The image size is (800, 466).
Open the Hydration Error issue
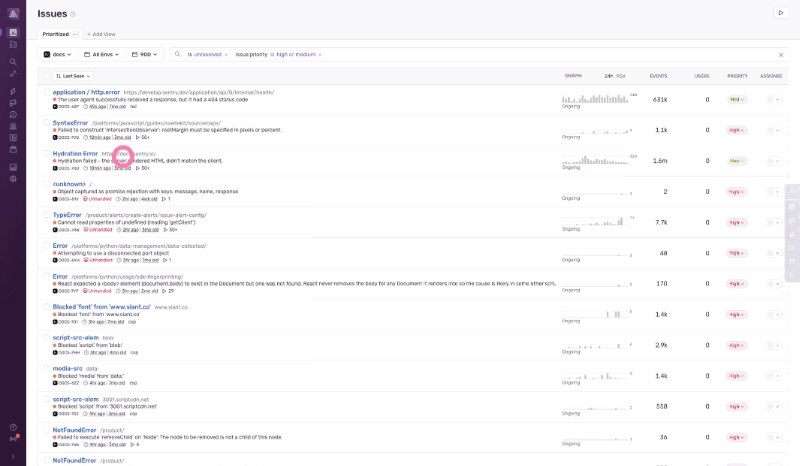point(75,154)
